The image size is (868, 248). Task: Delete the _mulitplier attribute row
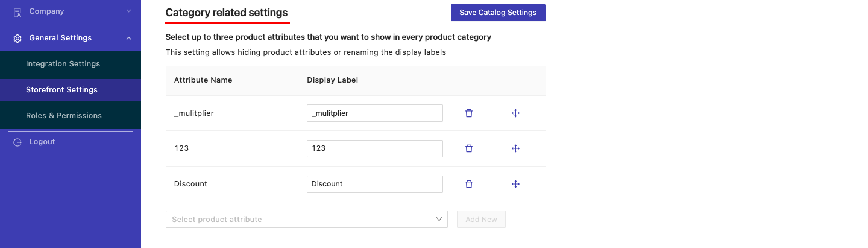pos(469,113)
